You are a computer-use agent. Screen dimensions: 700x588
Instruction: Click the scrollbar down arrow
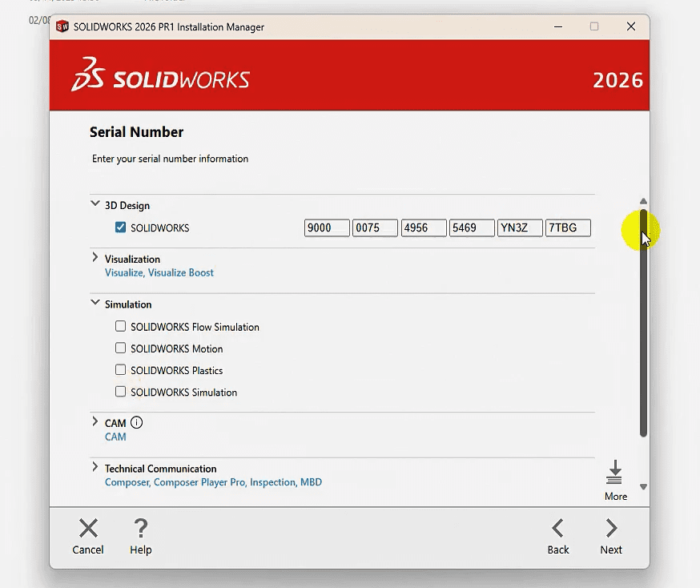coord(643,487)
